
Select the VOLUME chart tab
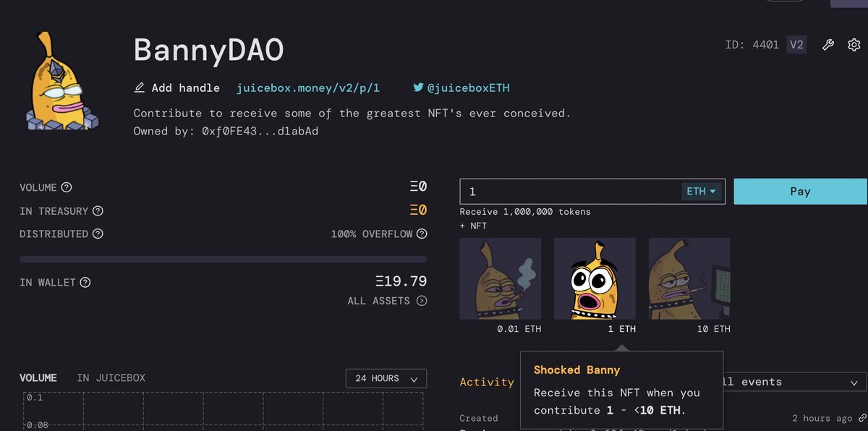[x=38, y=378]
